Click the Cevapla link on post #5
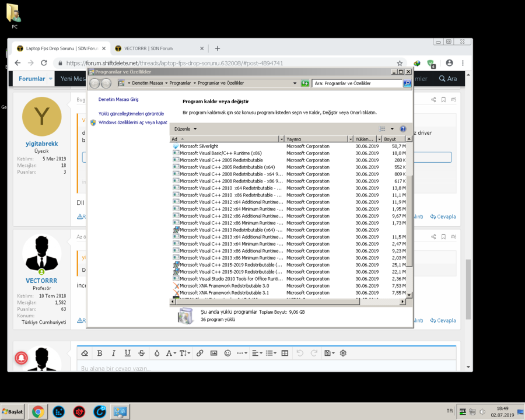Image resolution: width=525 pixels, height=420 pixels. pyautogui.click(x=443, y=216)
